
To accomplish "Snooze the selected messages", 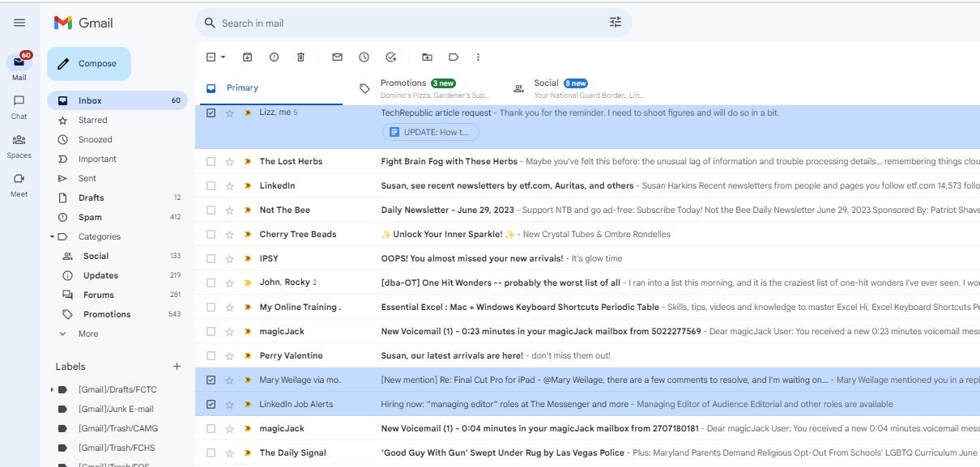I will 364,57.
